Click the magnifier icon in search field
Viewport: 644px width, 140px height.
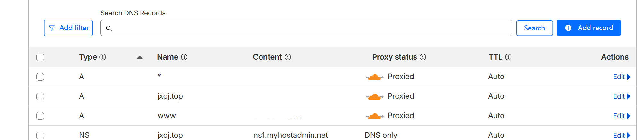tap(109, 29)
